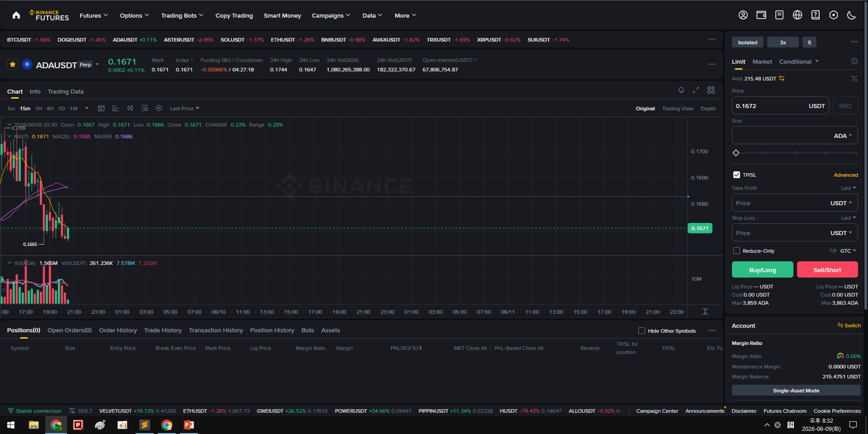Open the orders document icon
Viewport: 868px width, 434px height.
coord(779,15)
